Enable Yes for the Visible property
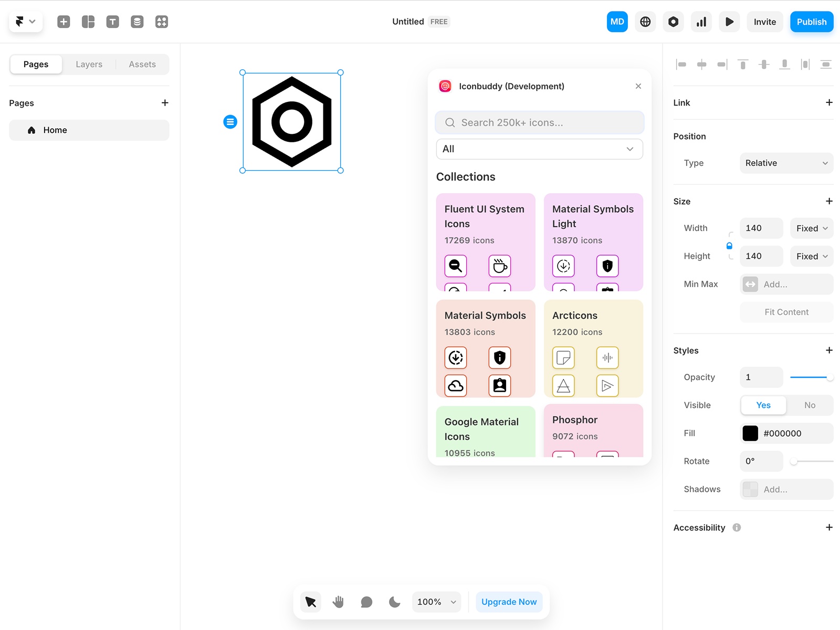Screen dimensions: 840x630 763,405
